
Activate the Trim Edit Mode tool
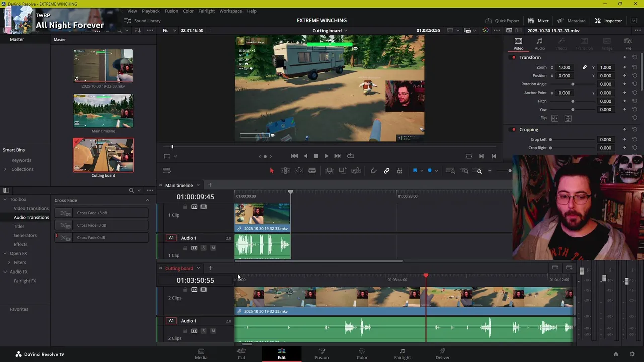coord(285,171)
